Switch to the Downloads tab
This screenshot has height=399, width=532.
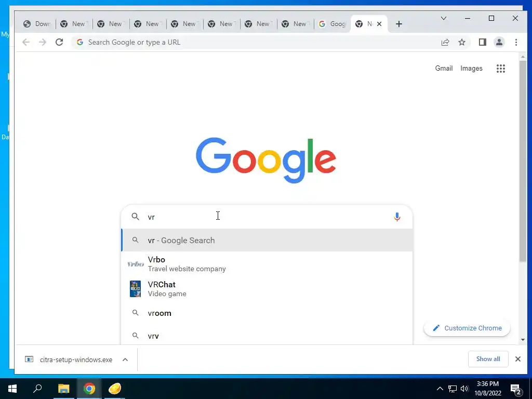[37, 24]
